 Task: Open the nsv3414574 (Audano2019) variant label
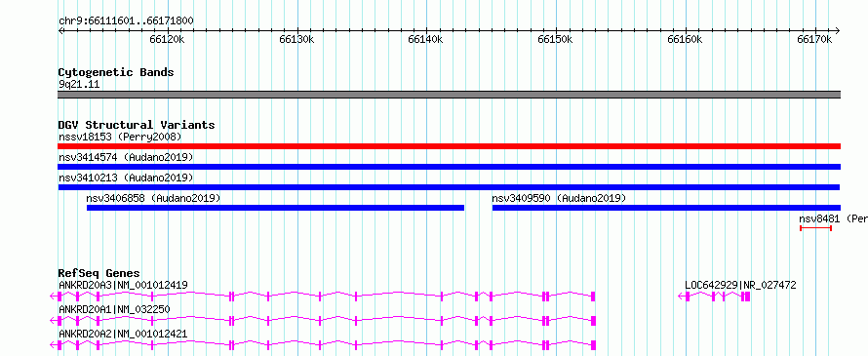point(126,157)
